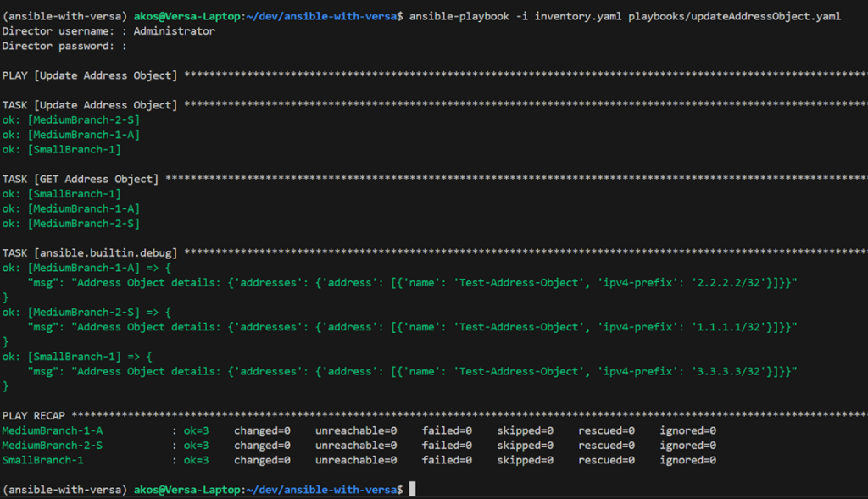Click 'MediumBranch-1-A' host in the play recap
868x499 pixels.
tap(53, 430)
